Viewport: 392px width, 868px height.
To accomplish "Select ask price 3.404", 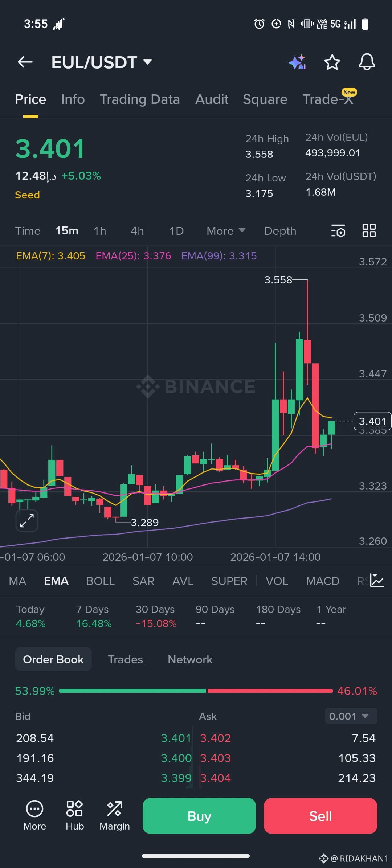I will point(216,778).
